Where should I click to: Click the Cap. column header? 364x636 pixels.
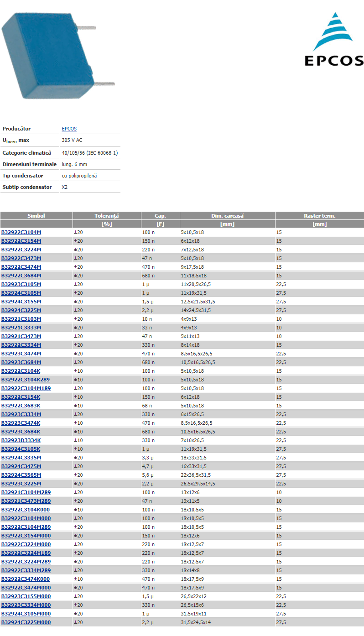click(160, 215)
